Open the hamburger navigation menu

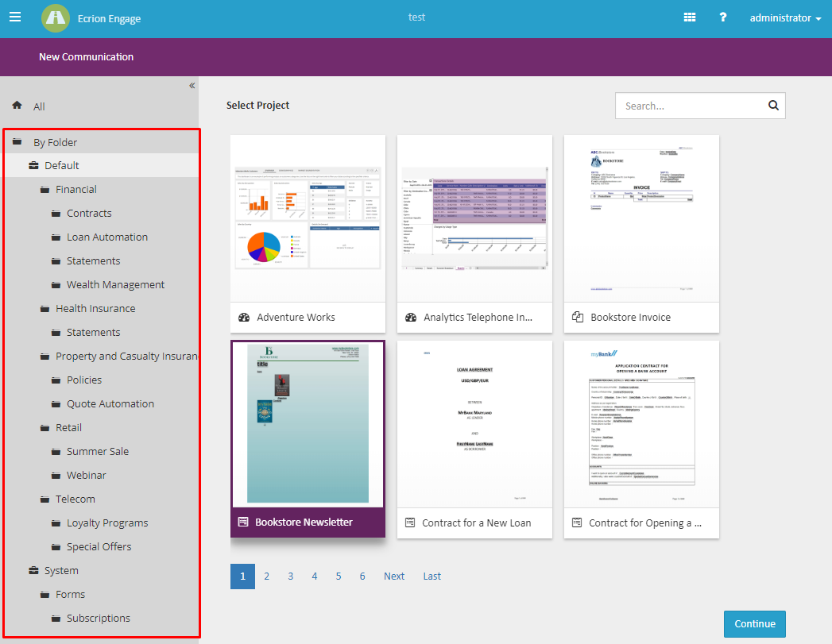click(x=15, y=17)
